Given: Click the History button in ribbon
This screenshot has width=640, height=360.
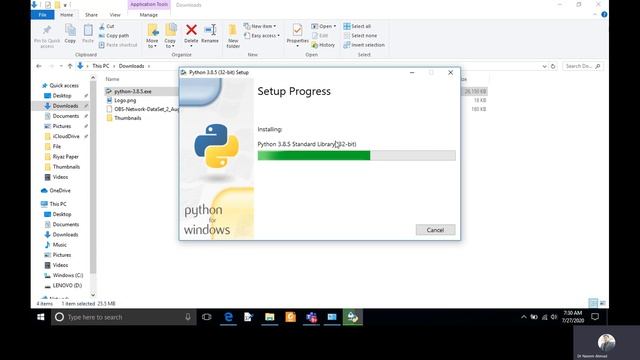Looking at the screenshot, I should (323, 45).
